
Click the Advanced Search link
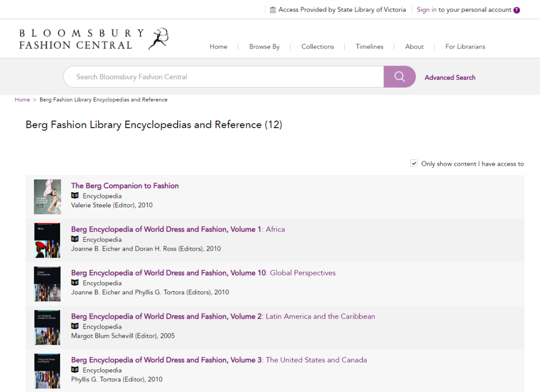click(x=450, y=78)
